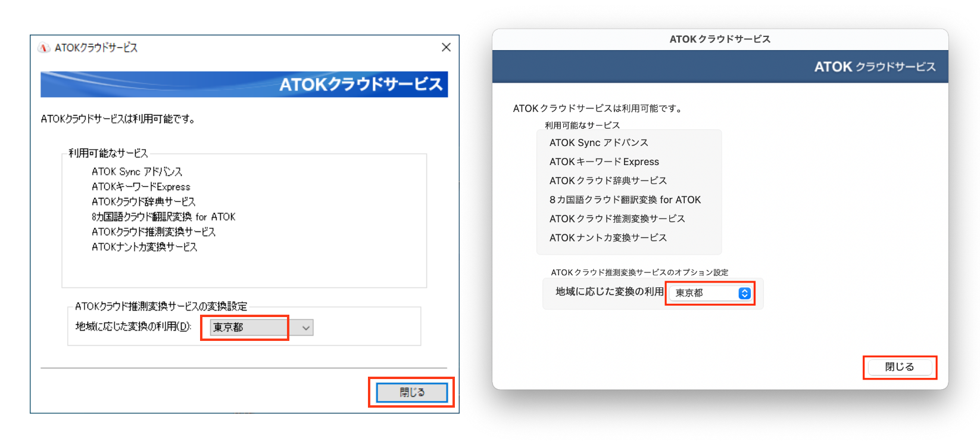Click the 閉じる button in Windows dialog
This screenshot has width=980, height=447.
411,392
